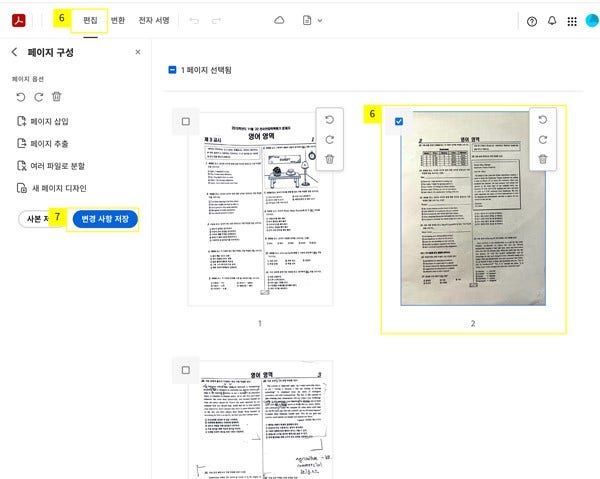Open the 전자 서명 tab
The image size is (600, 479).
pos(154,20)
